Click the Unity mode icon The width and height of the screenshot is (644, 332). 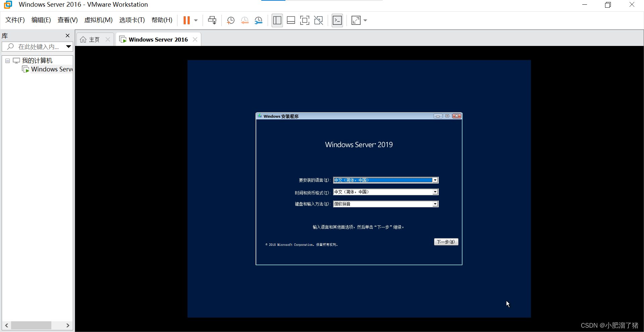click(x=318, y=20)
